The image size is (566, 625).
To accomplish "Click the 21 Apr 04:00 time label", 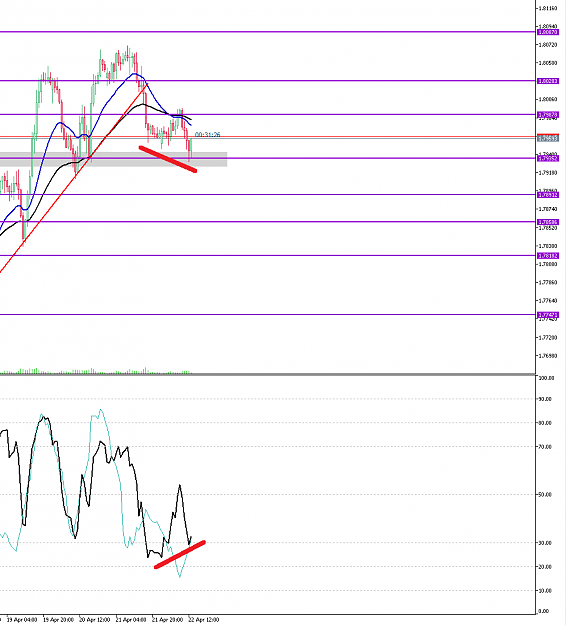I will coord(131,620).
